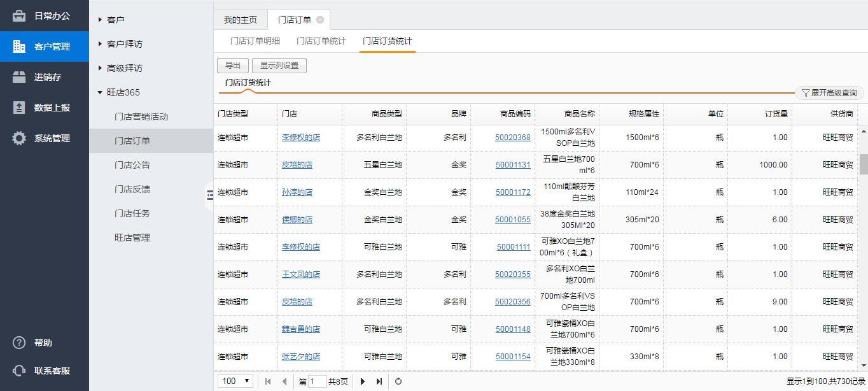Refresh the table with reload icon
868x391 pixels.
398,381
